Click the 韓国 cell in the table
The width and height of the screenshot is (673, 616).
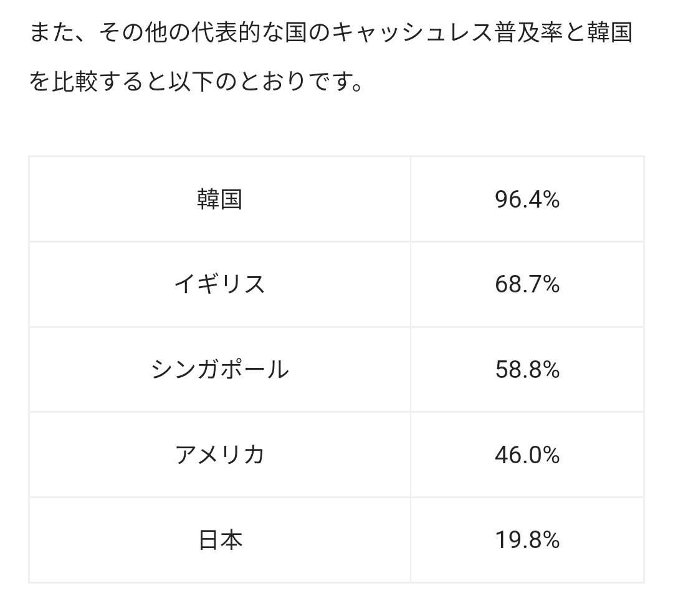point(219,200)
